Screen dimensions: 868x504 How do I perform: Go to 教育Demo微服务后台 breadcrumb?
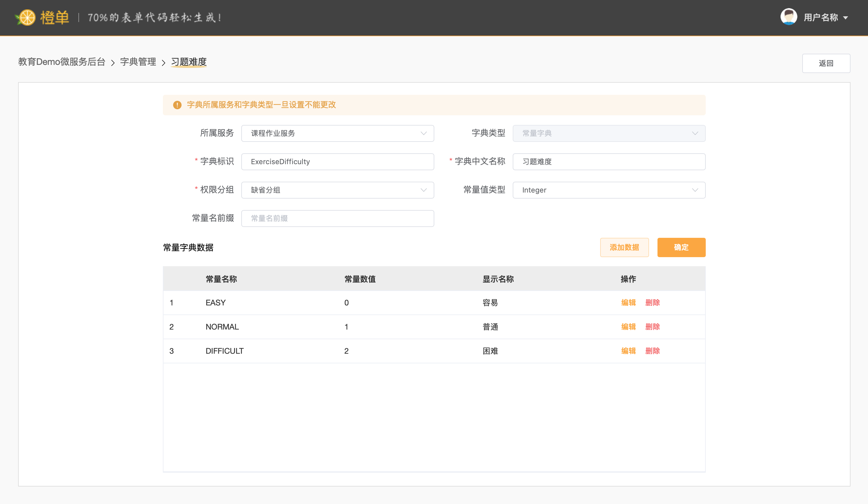62,62
